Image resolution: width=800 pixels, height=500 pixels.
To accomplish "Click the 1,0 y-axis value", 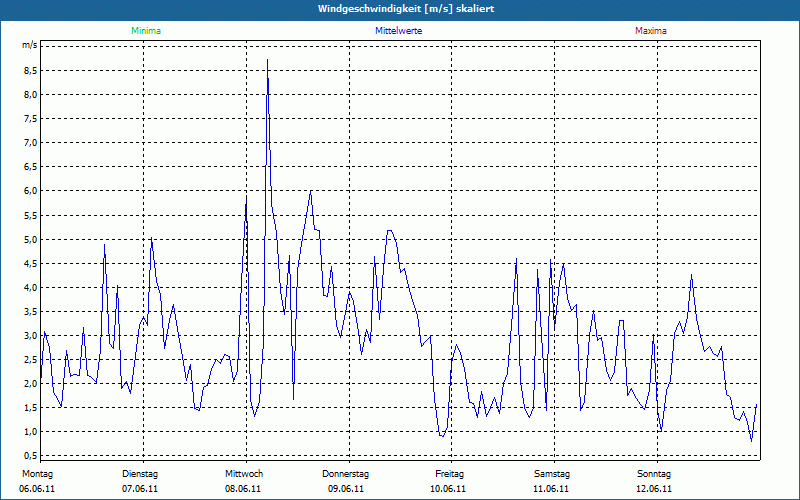I will click(x=31, y=432).
